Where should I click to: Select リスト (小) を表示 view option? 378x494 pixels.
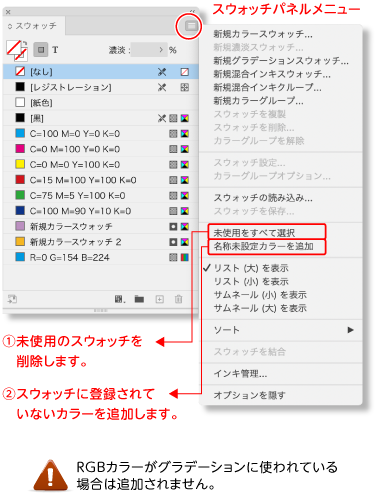[251, 281]
